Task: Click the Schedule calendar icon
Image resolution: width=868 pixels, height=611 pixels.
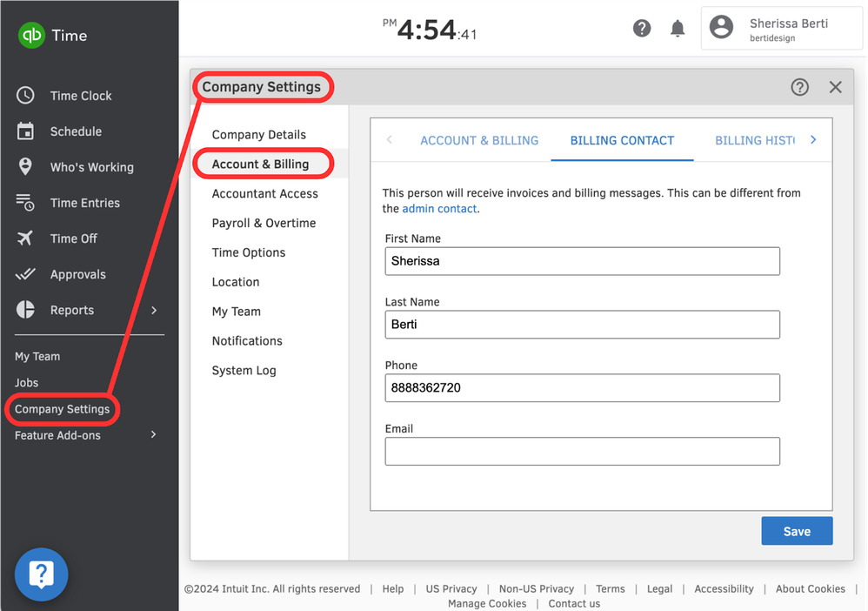Action: click(25, 131)
